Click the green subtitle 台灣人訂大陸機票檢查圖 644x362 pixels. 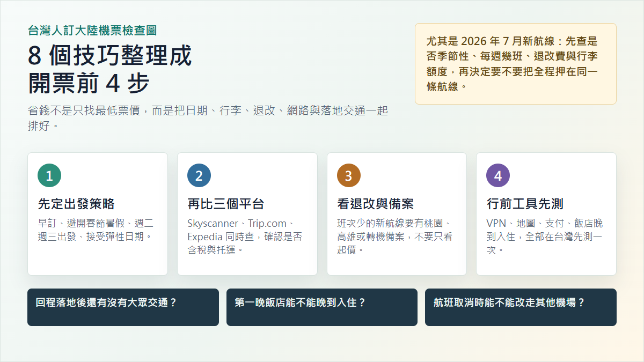tap(92, 30)
